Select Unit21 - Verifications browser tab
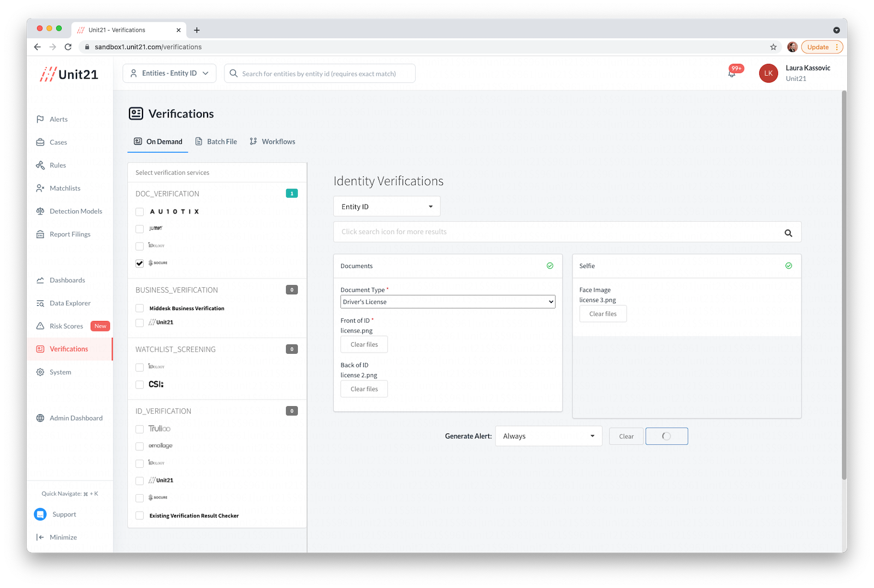 pyautogui.click(x=129, y=30)
